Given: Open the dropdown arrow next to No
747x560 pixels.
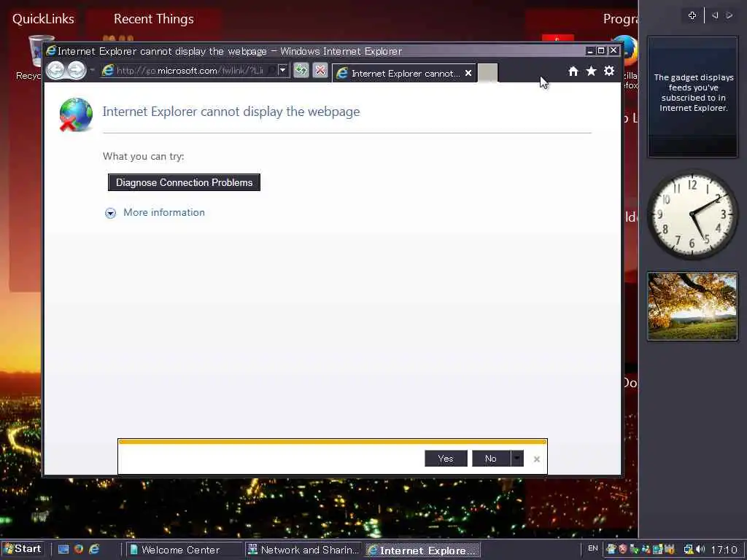Looking at the screenshot, I should click(517, 459).
